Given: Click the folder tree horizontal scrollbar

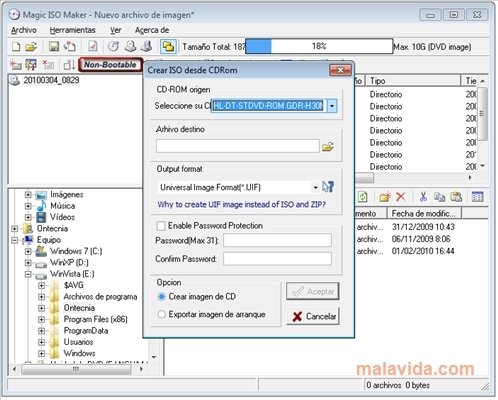Looking at the screenshot, I should tap(76, 369).
